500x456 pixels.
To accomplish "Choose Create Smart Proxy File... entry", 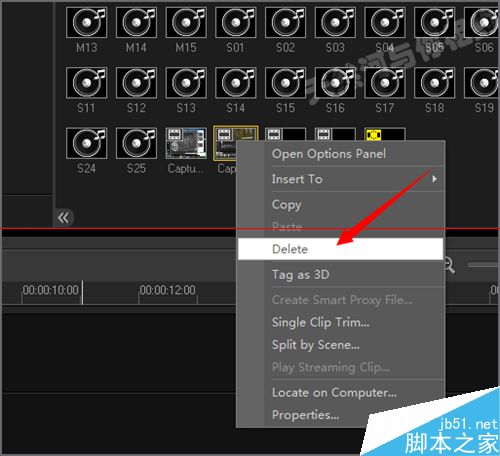I will click(341, 300).
